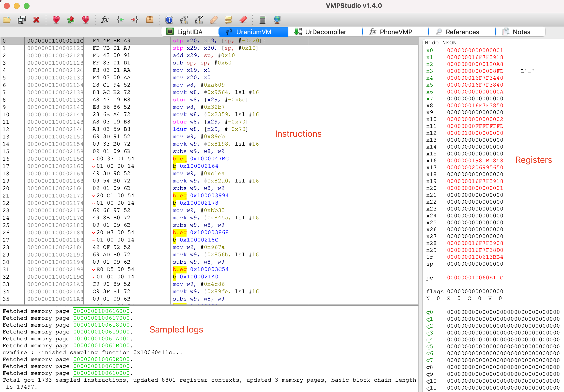Screen dimensions: 564x392
Task: Click the pc register value 000000010060E11C
Action: pos(475,278)
